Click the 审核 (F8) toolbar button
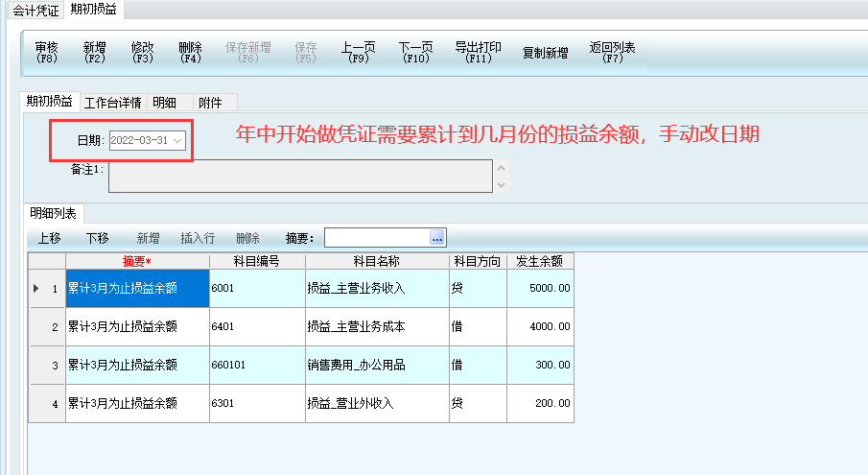This screenshot has height=475, width=868. pyautogui.click(x=46, y=53)
